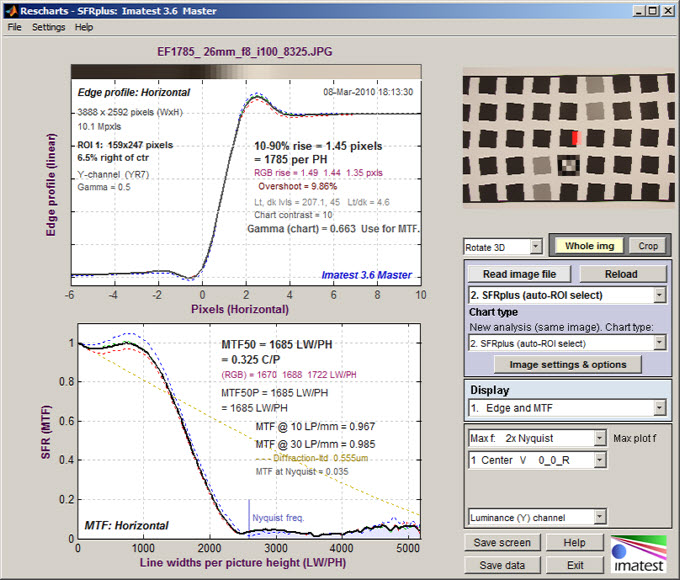Maximize the Rescharts window
This screenshot has height=580, width=680.
[x=653, y=11]
